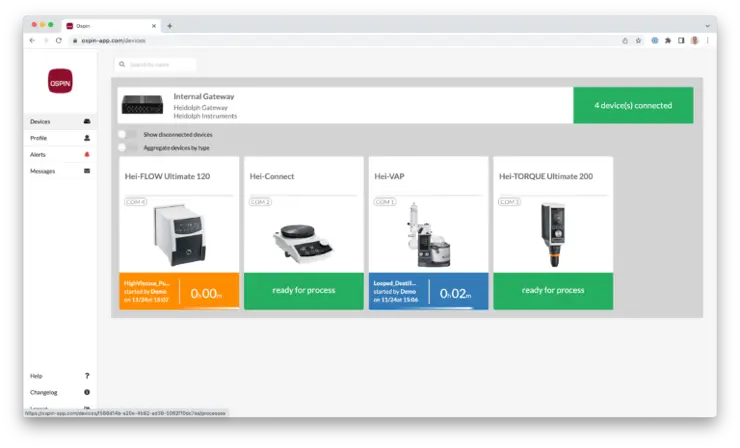Image resolution: width=740 pixels, height=448 pixels.
Task: Click the Changelog info icon
Action: coord(87,393)
